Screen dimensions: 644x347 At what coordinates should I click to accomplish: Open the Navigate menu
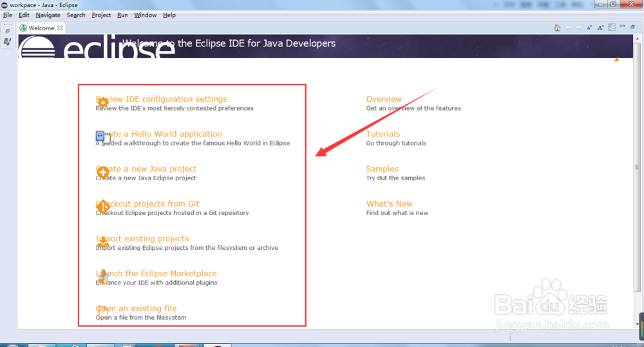click(48, 15)
